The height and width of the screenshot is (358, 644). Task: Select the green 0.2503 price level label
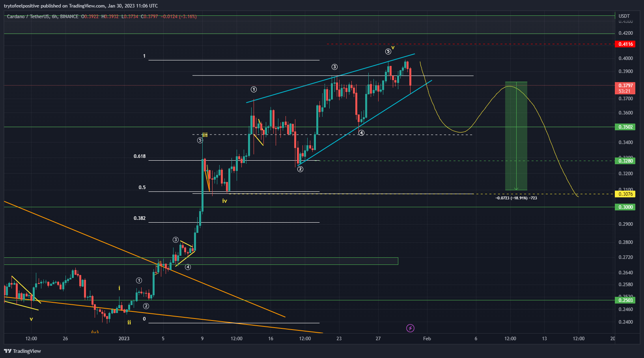click(x=625, y=300)
